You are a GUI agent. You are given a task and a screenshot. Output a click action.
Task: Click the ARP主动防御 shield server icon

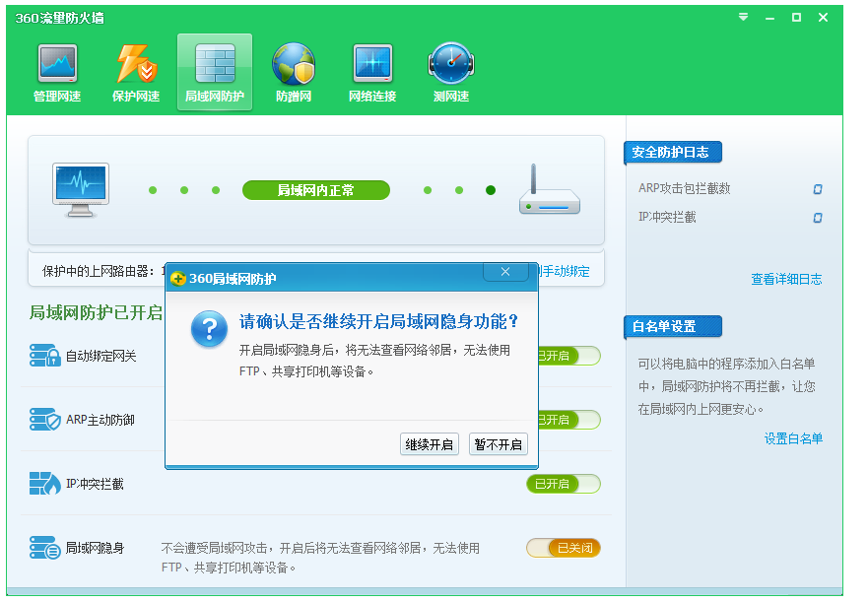tap(45, 420)
